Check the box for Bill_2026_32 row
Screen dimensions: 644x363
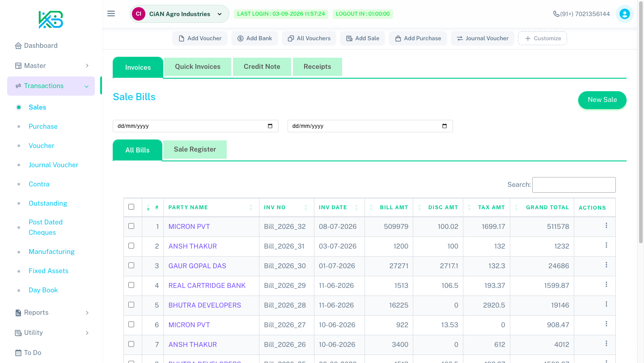click(x=131, y=226)
